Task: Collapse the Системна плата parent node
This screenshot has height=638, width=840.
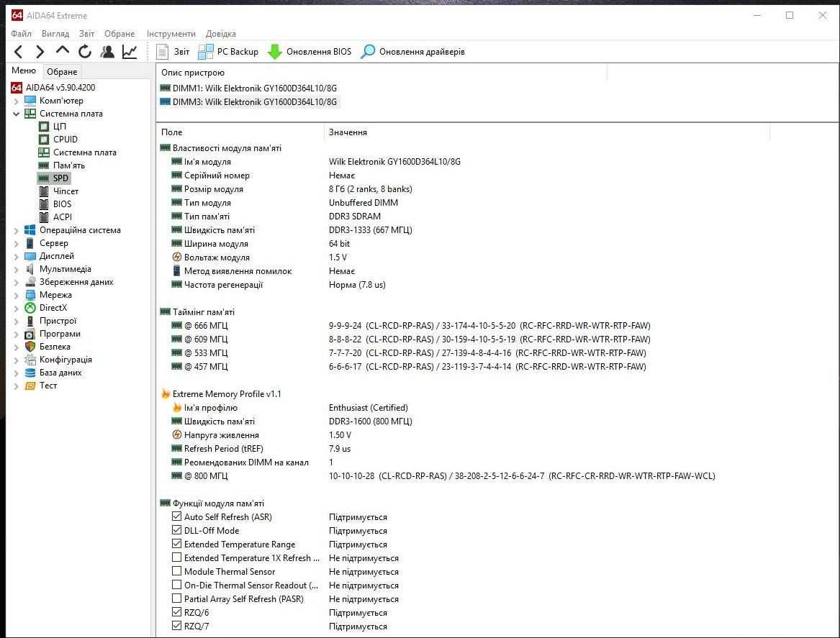Action: [16, 114]
